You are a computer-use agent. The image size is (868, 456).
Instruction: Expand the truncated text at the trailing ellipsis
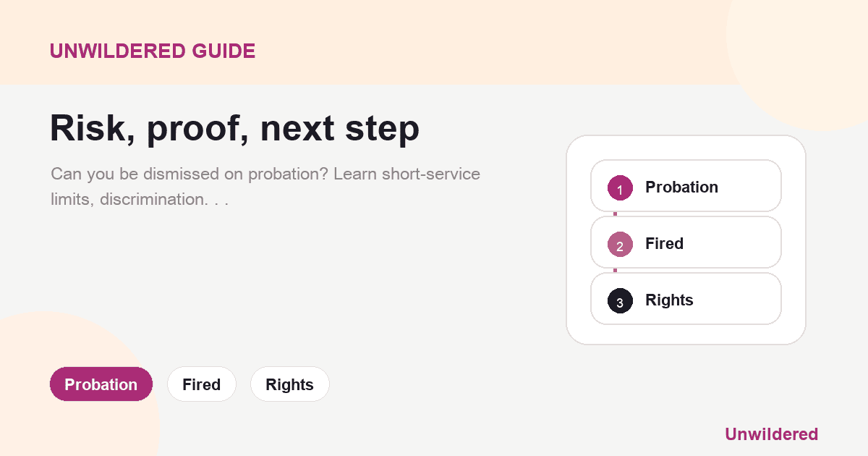(x=221, y=199)
